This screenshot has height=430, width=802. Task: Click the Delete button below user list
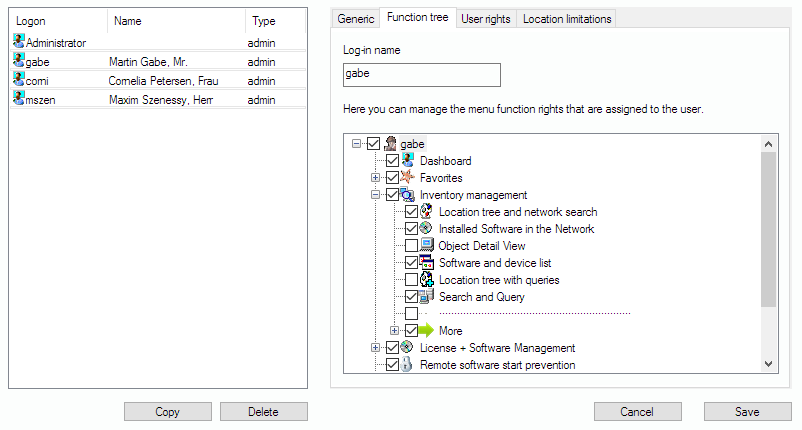[x=263, y=412]
